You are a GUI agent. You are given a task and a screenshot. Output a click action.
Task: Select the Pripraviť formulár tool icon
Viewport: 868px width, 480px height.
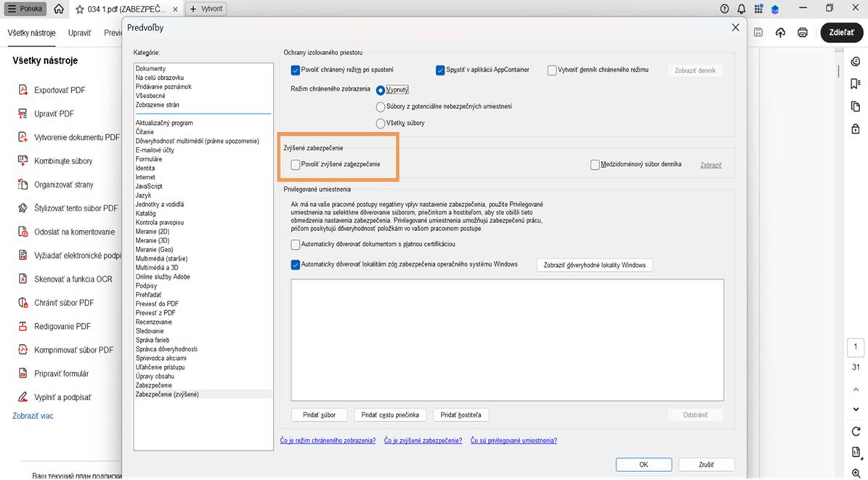click(23, 373)
